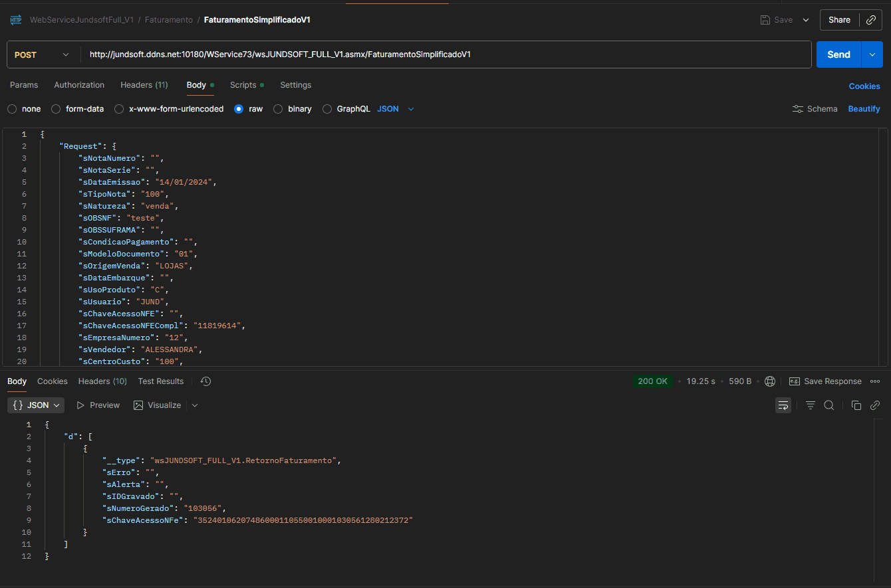891x588 pixels.
Task: Open the response history clock icon
Action: [205, 381]
